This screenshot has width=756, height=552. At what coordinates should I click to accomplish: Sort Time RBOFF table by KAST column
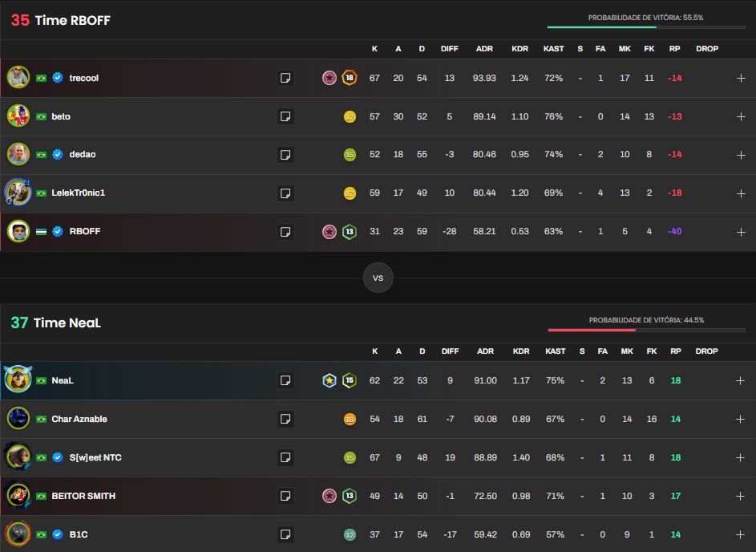pyautogui.click(x=554, y=49)
